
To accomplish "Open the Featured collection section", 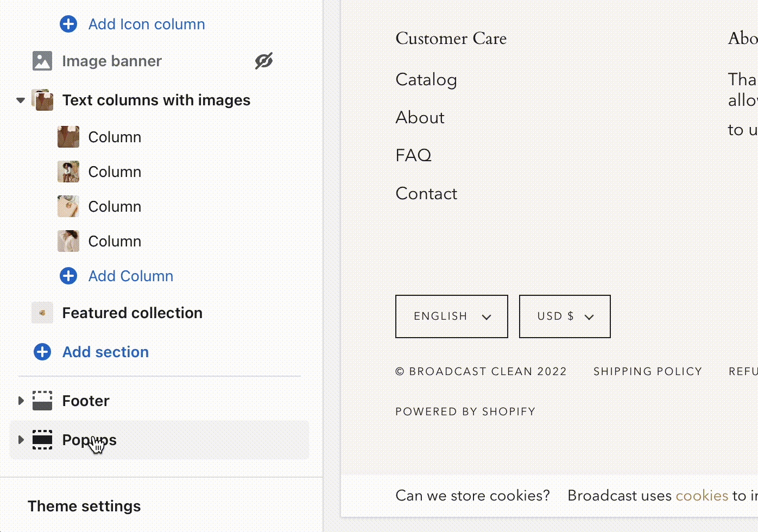I will click(132, 313).
